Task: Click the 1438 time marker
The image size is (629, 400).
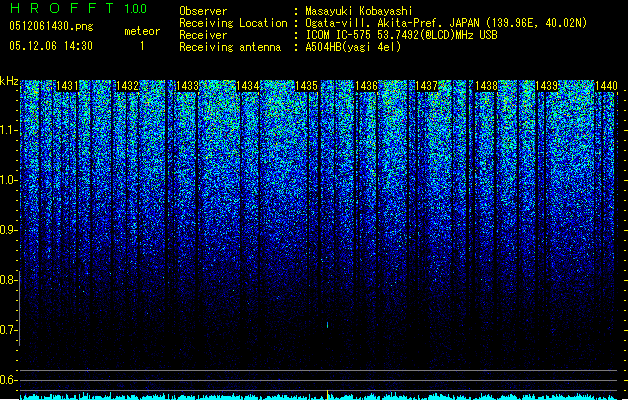Action: 486,86
